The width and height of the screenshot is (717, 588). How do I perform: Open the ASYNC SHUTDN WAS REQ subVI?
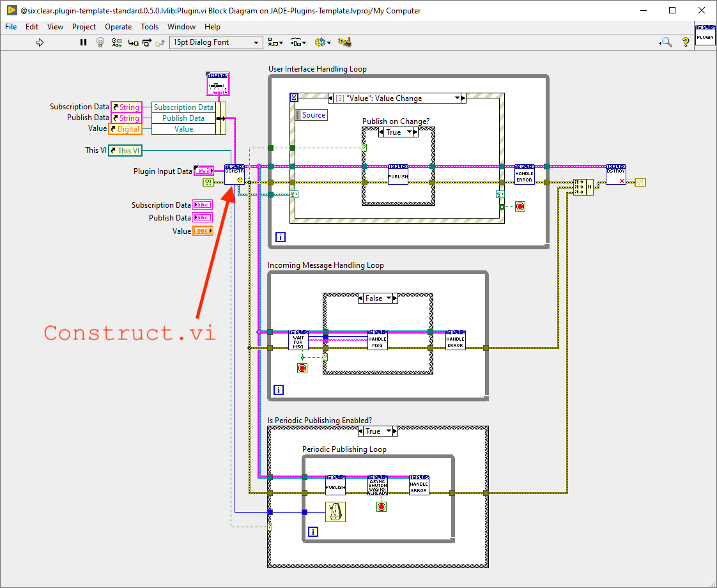[377, 484]
